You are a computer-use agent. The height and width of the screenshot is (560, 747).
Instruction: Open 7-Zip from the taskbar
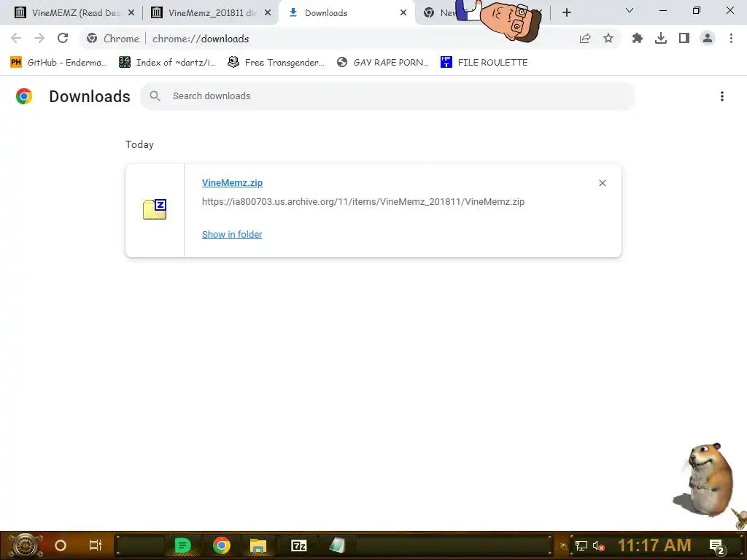[298, 545]
